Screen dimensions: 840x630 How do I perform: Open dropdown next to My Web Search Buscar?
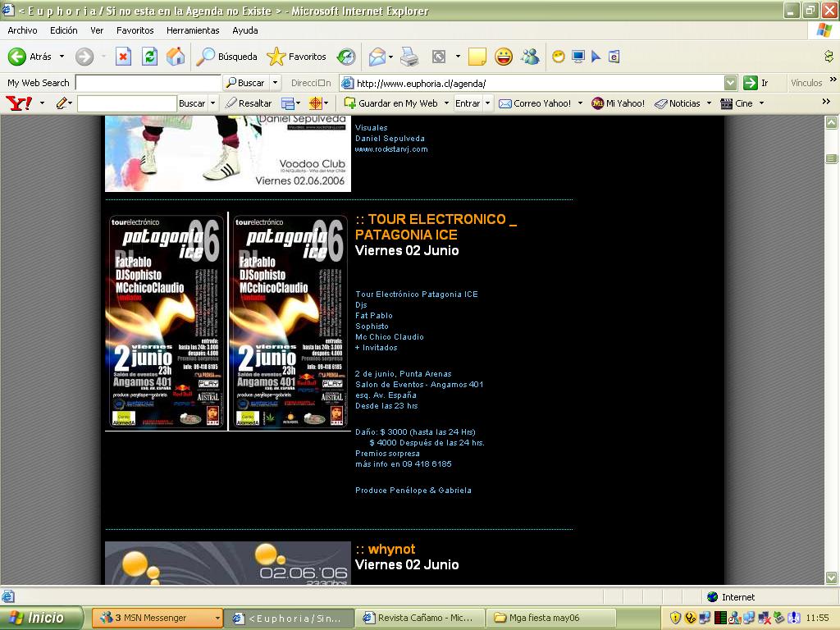276,83
